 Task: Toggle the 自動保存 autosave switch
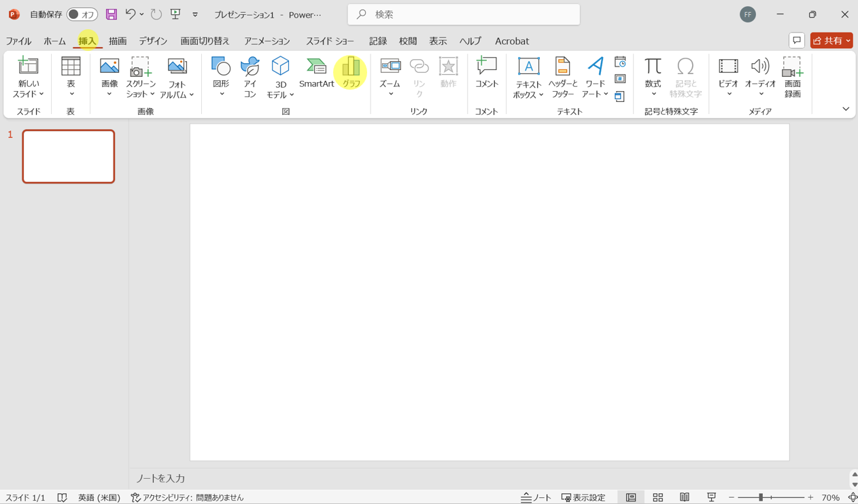[x=82, y=14]
